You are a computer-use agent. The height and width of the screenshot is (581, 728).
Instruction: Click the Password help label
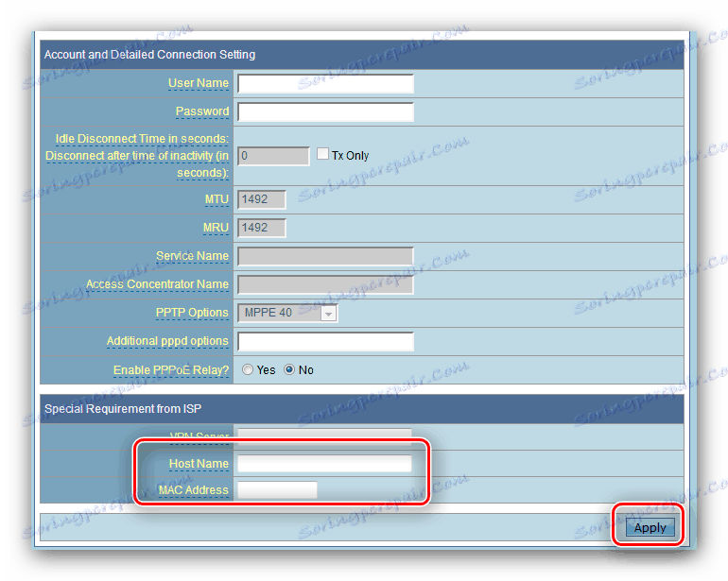coord(202,111)
